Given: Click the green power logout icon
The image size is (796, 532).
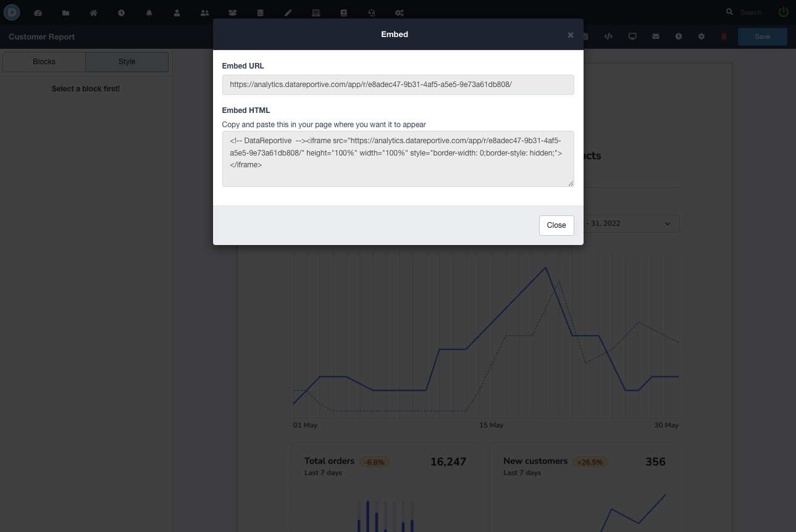Looking at the screenshot, I should pos(784,12).
